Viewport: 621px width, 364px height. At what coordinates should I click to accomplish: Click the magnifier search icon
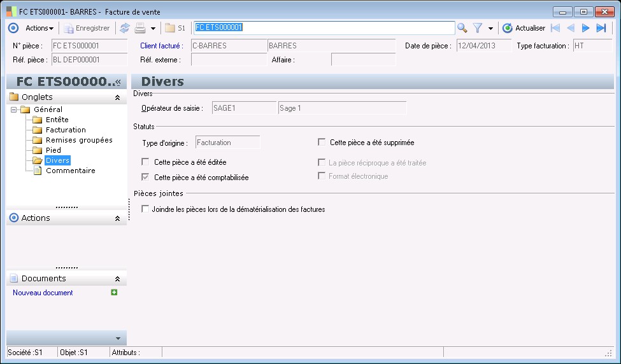pyautogui.click(x=462, y=28)
